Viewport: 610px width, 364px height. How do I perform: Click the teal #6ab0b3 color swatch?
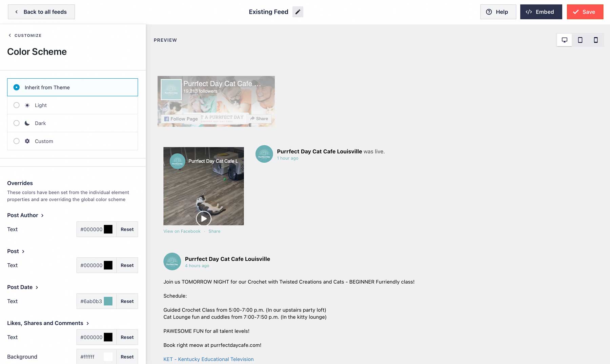(x=108, y=301)
